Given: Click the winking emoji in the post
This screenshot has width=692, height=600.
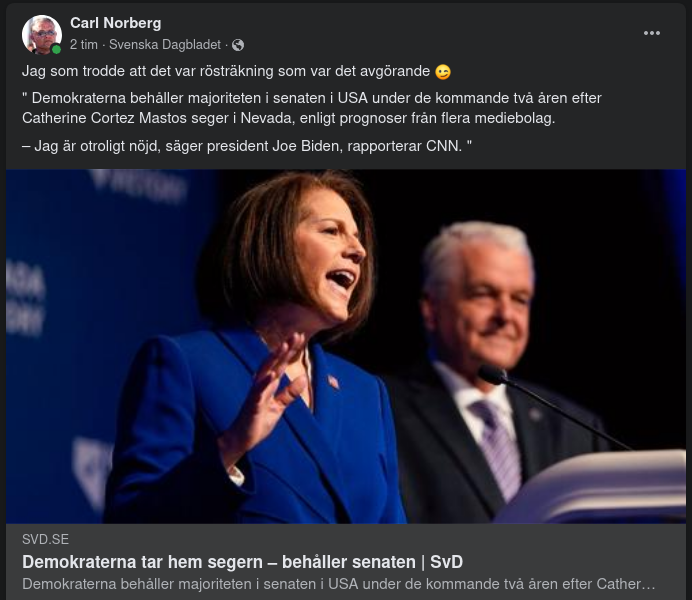Looking at the screenshot, I should [x=443, y=72].
